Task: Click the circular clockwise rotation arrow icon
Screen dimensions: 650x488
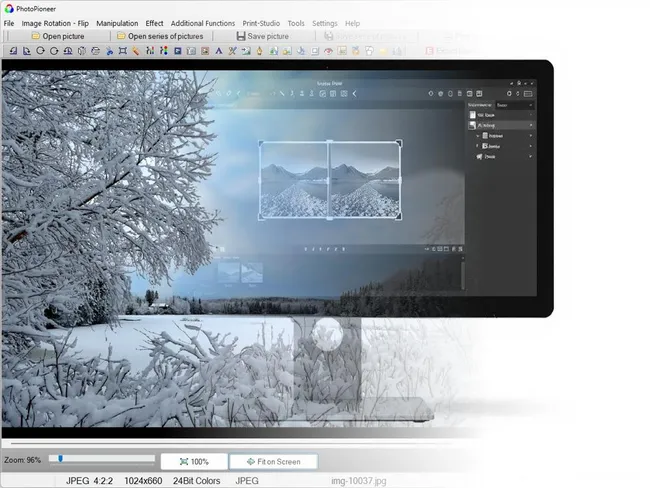Action: tap(54, 50)
